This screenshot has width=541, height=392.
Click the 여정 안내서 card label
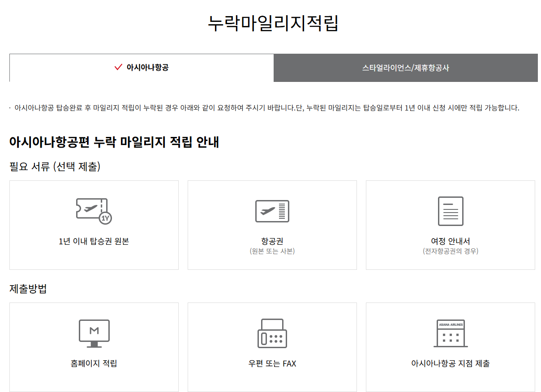click(451, 242)
